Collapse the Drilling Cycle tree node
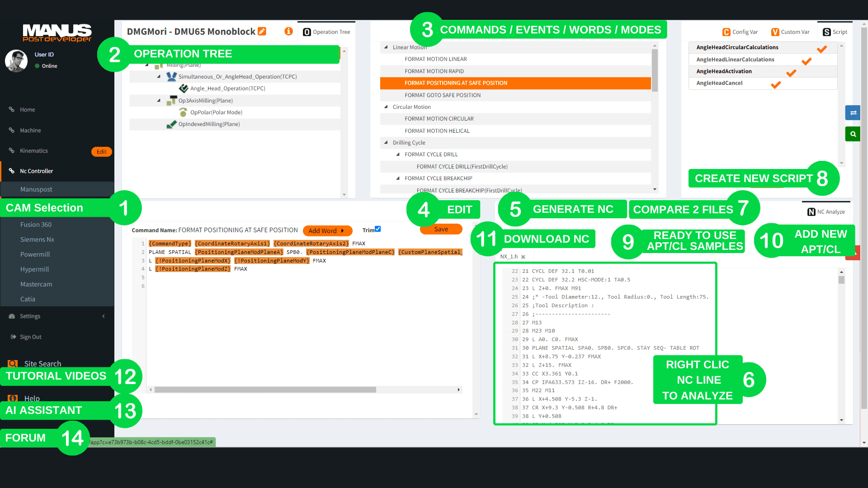The height and width of the screenshot is (488, 868). tap(386, 142)
